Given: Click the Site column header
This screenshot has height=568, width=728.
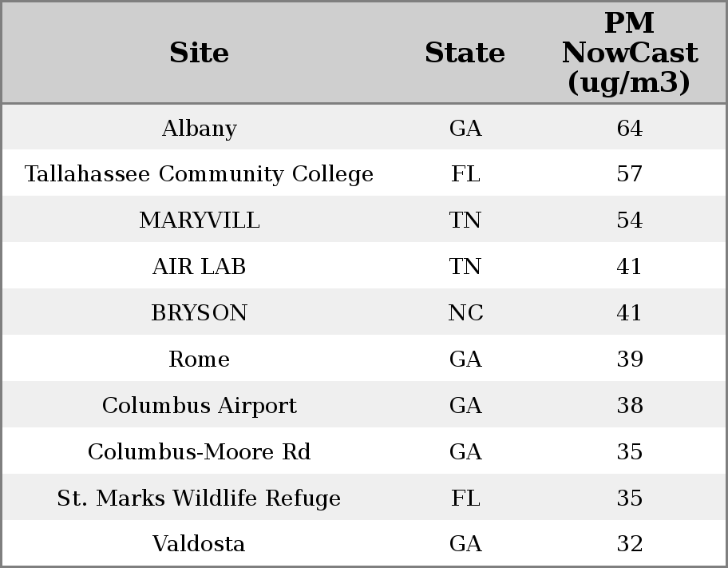Looking at the screenshot, I should pos(199,53).
